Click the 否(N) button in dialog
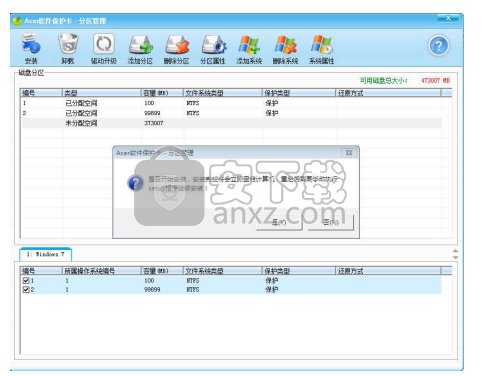The image size is (485, 376). pyautogui.click(x=331, y=222)
